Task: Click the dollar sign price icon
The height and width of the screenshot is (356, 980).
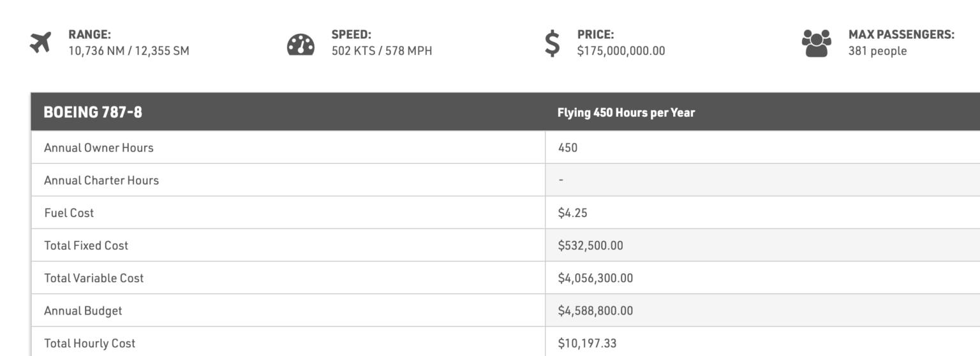Action: click(x=553, y=43)
